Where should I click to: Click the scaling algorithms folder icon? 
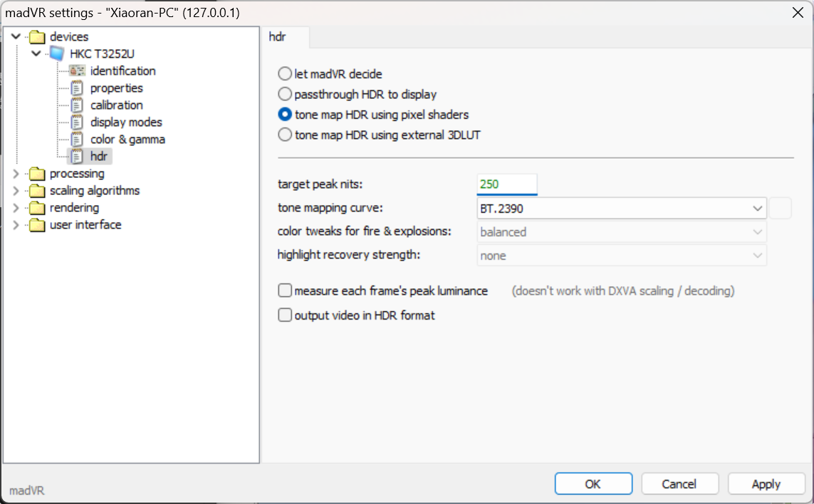click(37, 191)
